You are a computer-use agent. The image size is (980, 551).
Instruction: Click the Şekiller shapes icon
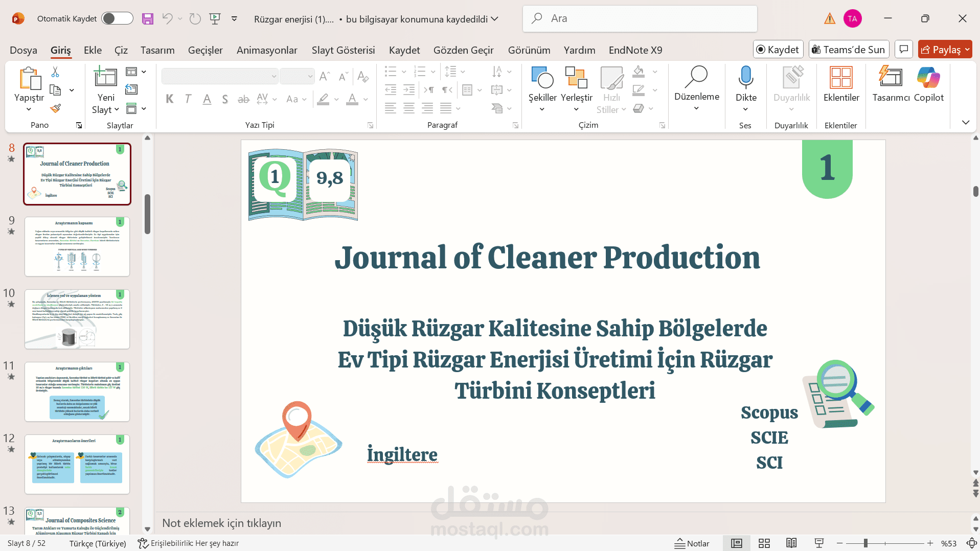(542, 77)
